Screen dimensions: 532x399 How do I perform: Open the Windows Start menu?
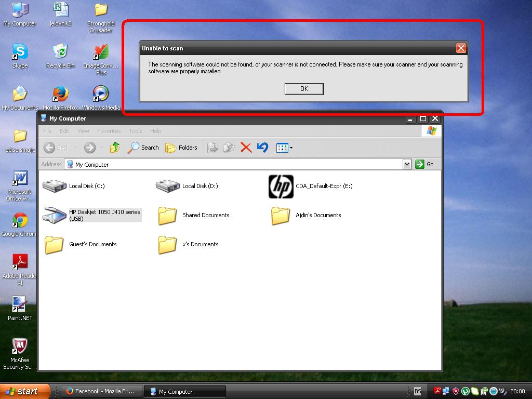[24, 391]
